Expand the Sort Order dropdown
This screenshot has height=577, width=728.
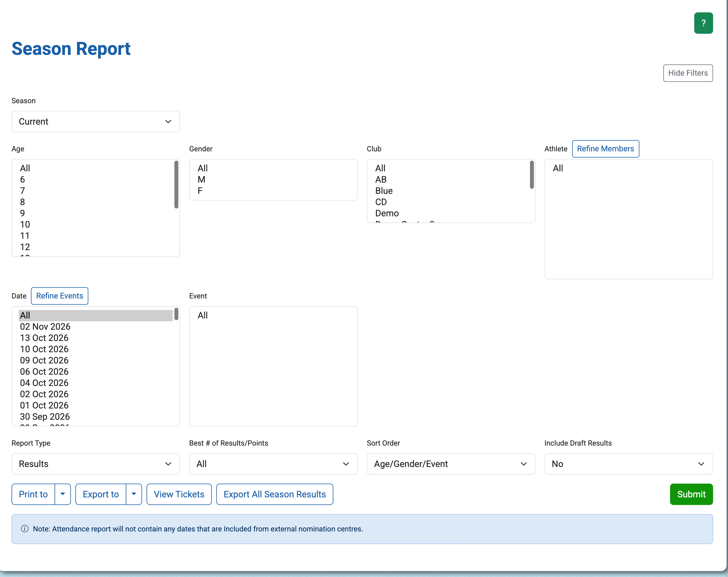click(451, 464)
